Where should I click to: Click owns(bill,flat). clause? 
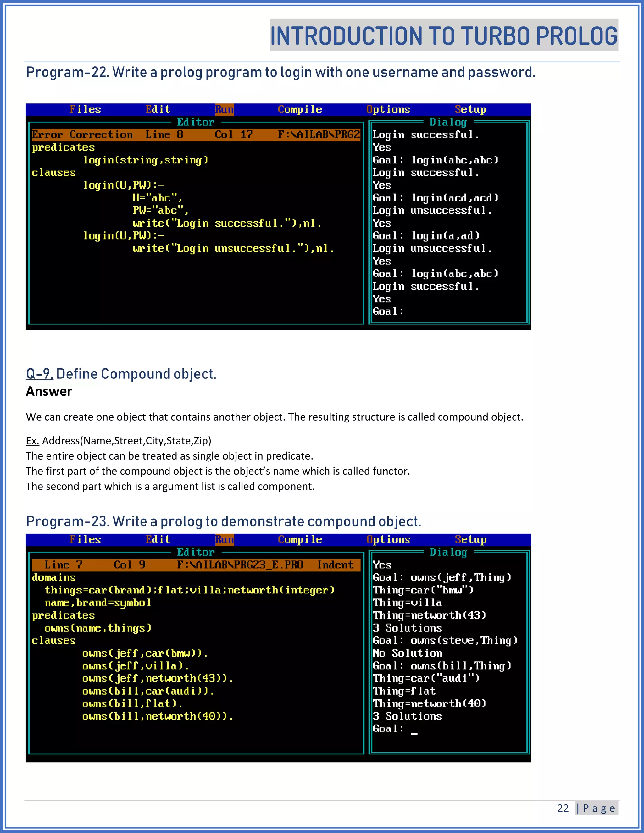(132, 704)
